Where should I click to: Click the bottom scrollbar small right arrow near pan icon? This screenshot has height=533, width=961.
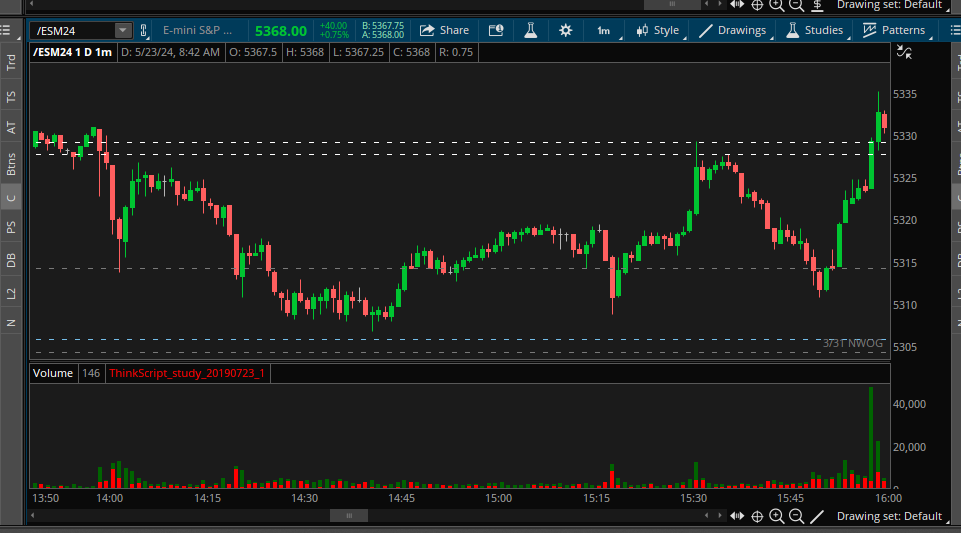720,516
